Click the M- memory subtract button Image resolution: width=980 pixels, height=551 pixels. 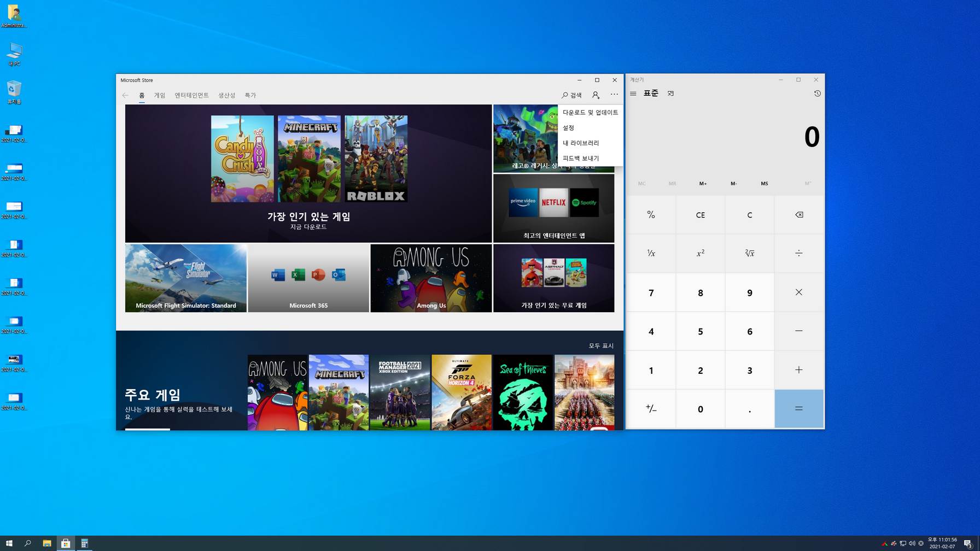[x=733, y=184]
